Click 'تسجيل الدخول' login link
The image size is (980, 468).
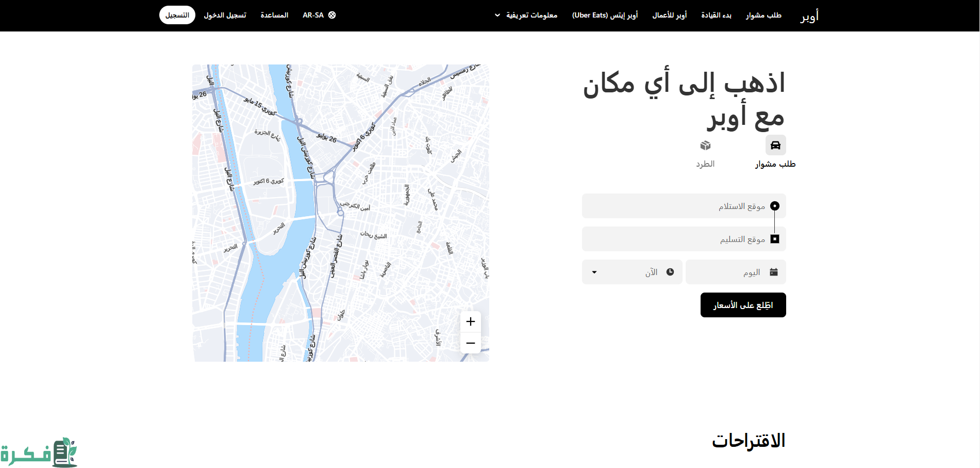225,15
